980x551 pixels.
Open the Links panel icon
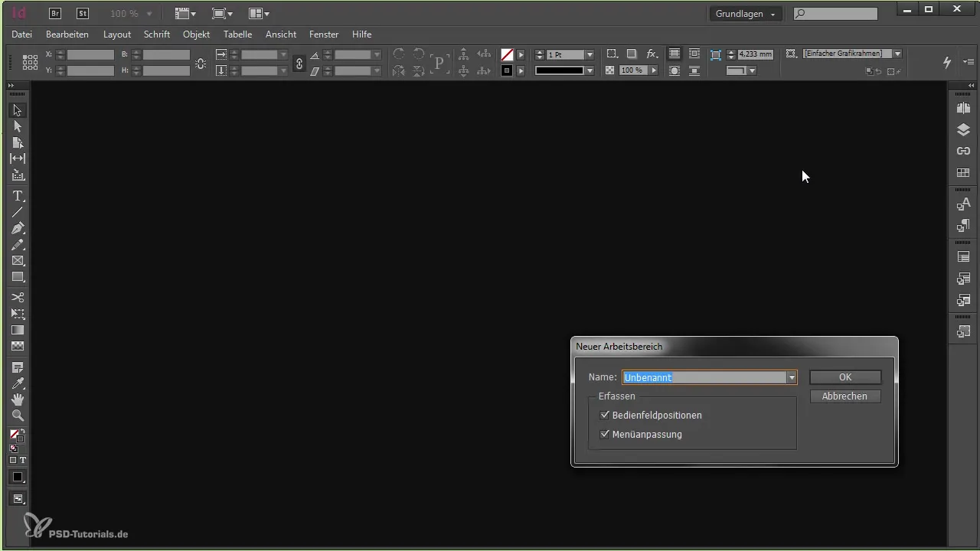pos(964,151)
